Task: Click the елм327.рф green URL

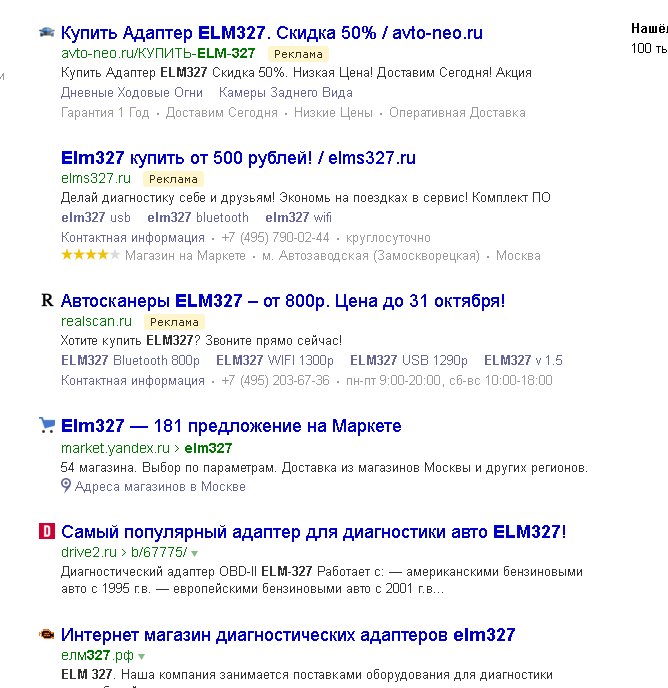Action: 97,655
